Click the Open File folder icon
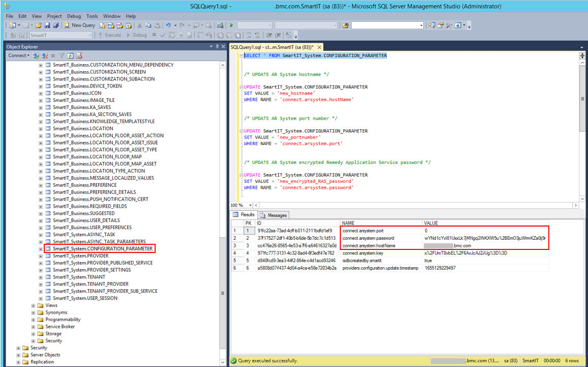The height and width of the screenshot is (367, 588). tap(38, 25)
